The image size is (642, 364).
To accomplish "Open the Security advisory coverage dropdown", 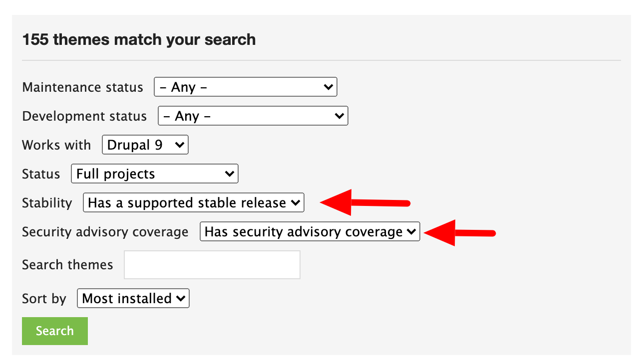I will [310, 231].
